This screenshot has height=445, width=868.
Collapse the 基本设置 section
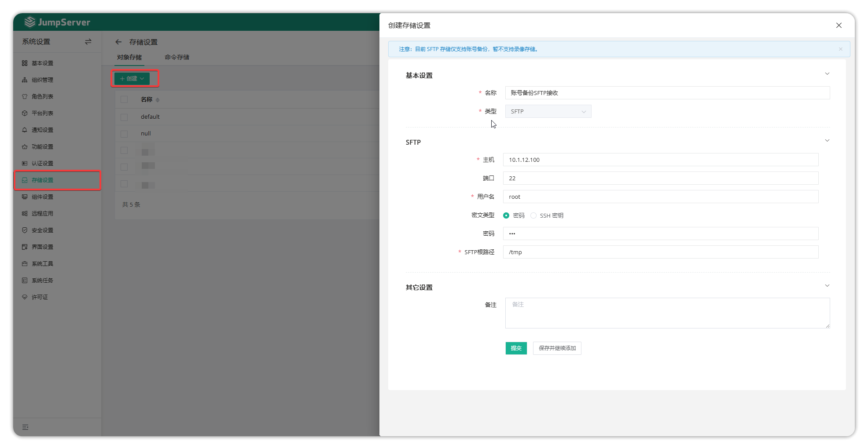click(x=827, y=74)
